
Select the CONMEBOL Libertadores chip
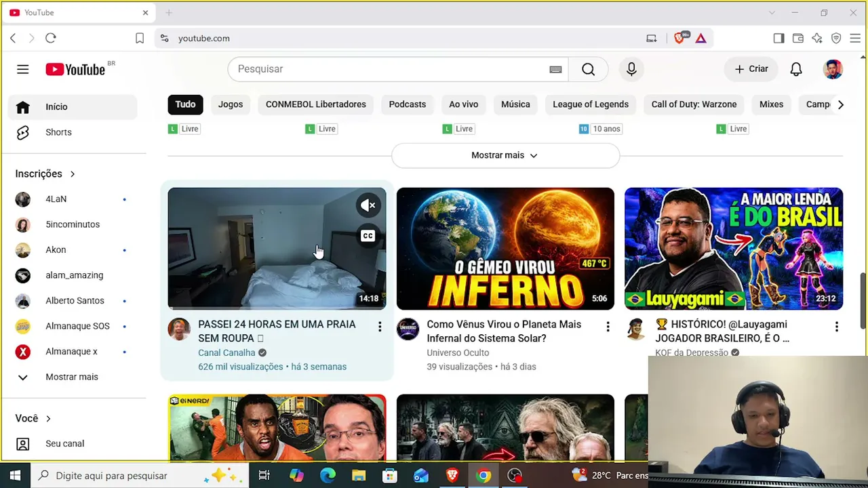click(316, 104)
